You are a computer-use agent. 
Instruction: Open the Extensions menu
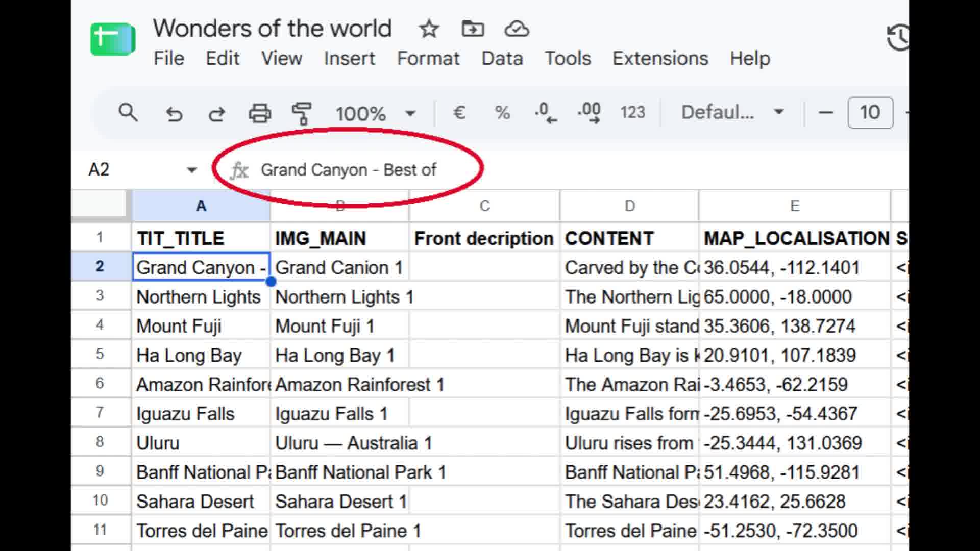[660, 59]
